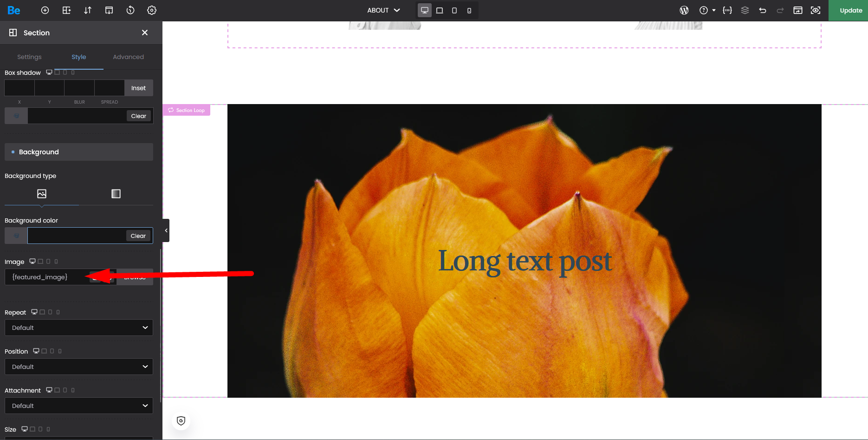Switch to the Advanced tab
The image size is (868, 440).
coord(128,57)
